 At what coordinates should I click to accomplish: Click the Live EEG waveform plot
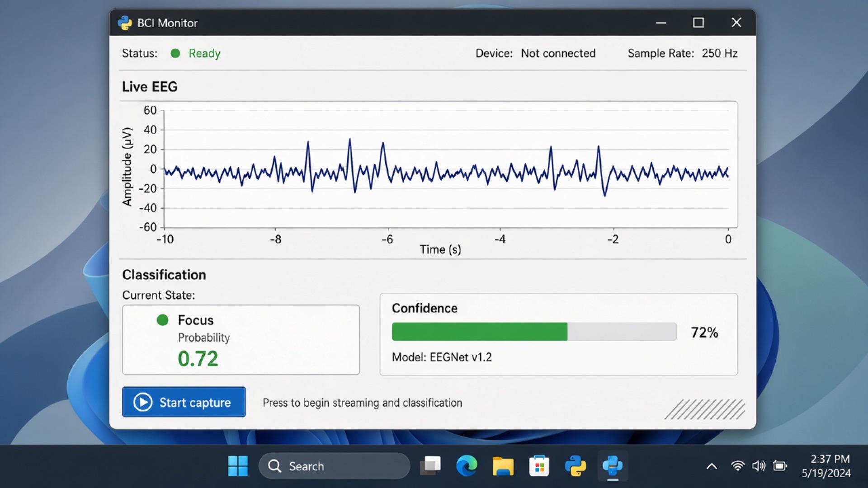click(x=446, y=169)
